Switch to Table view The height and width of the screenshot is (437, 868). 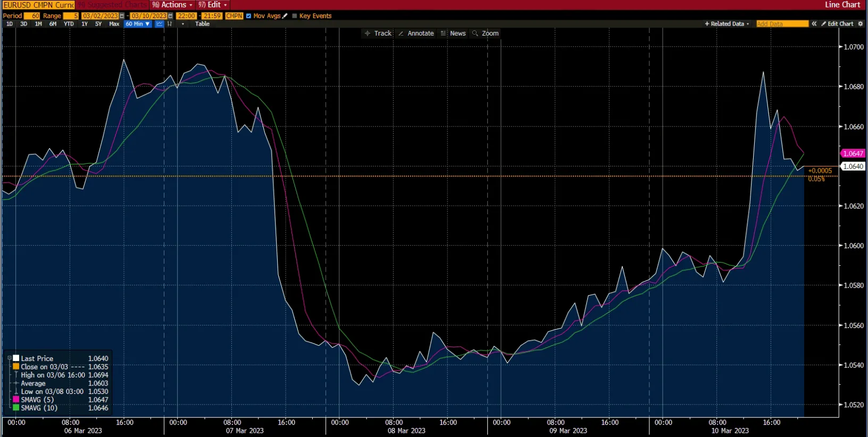tap(202, 24)
